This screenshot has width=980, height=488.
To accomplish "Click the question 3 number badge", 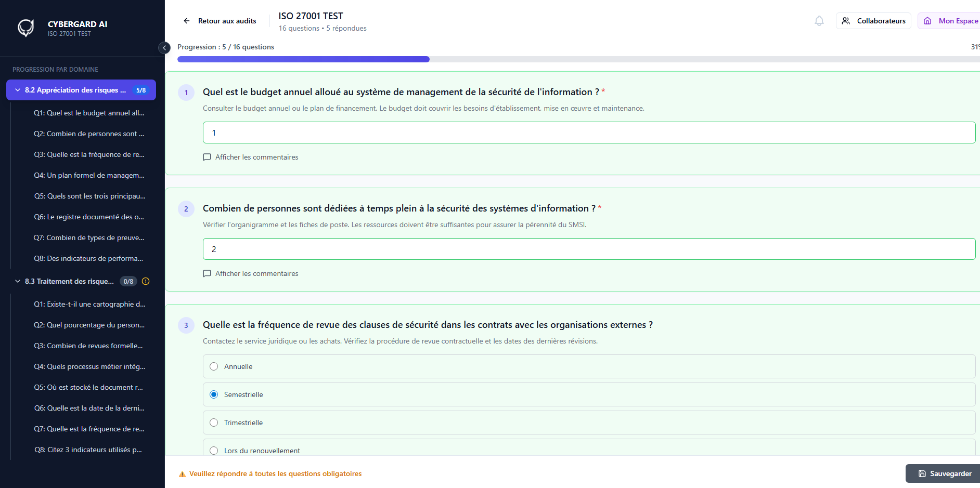I will coord(186,325).
